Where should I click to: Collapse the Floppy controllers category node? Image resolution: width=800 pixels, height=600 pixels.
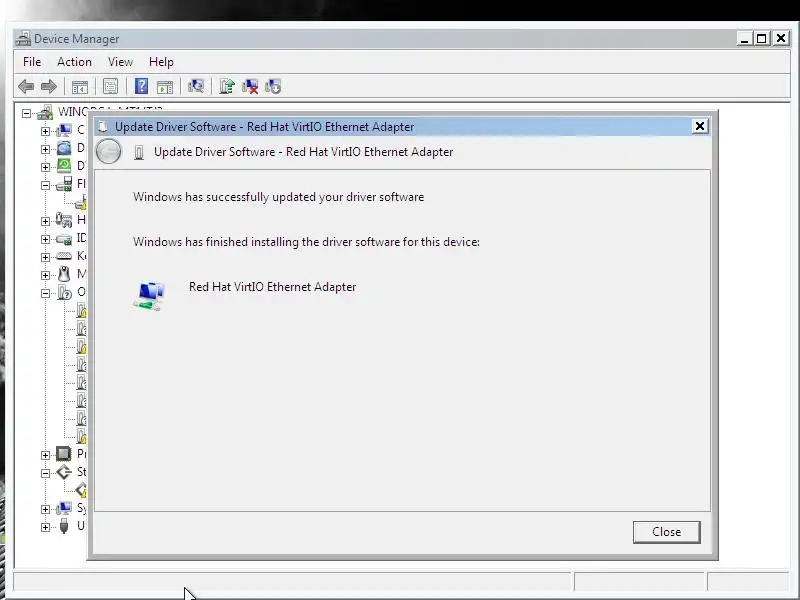coord(45,185)
